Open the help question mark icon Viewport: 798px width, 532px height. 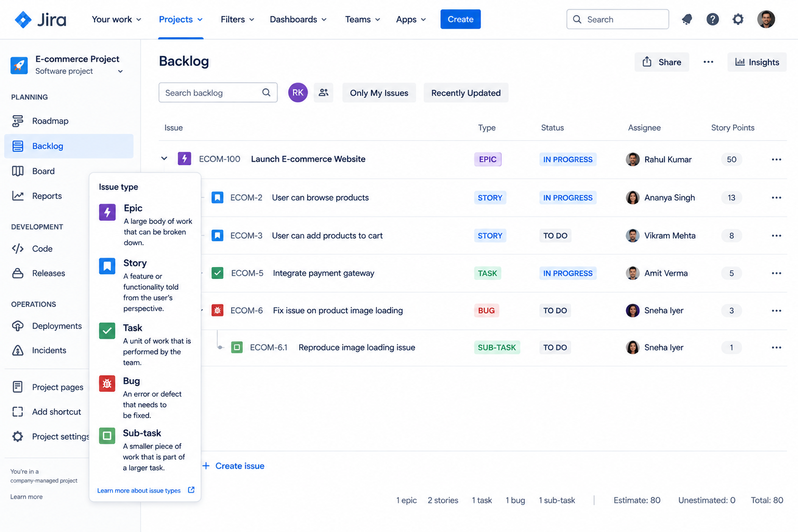[x=713, y=19]
